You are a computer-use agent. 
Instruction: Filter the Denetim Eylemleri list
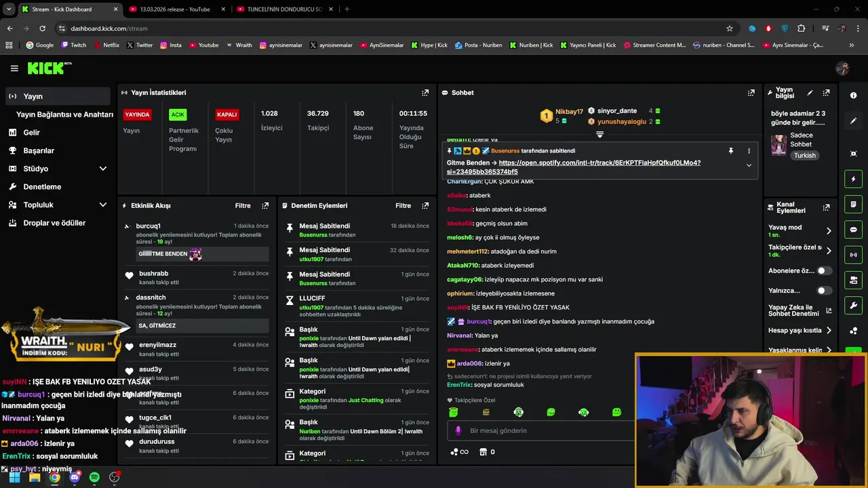pyautogui.click(x=403, y=205)
